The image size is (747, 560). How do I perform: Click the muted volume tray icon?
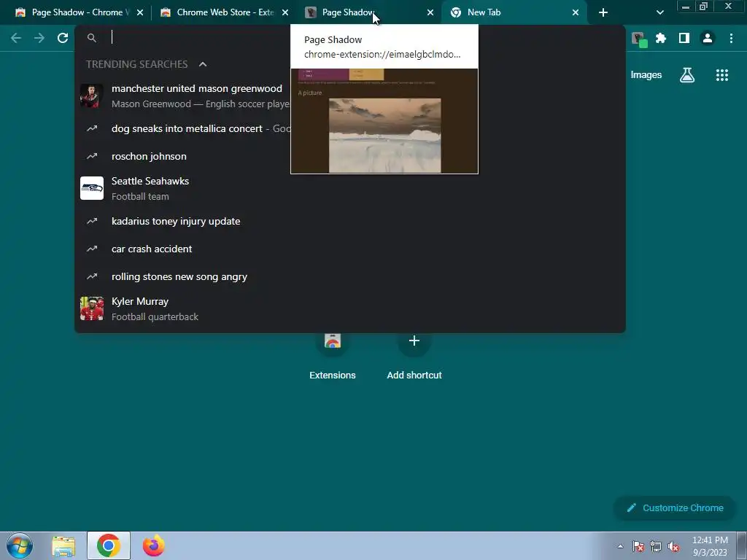673,546
